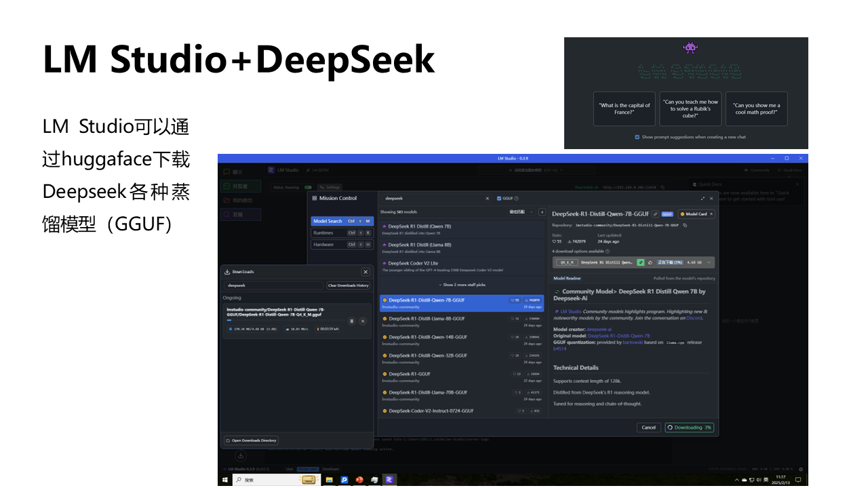
Task: Click the Cancel button
Action: click(649, 427)
